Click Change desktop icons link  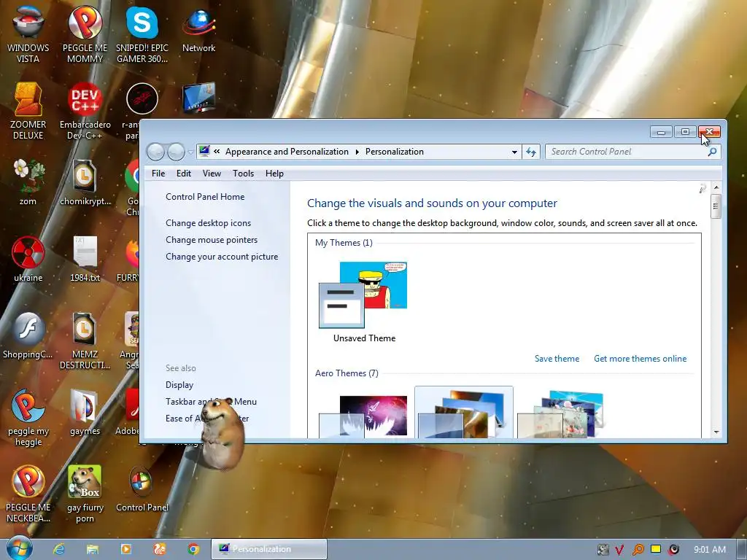click(x=208, y=223)
